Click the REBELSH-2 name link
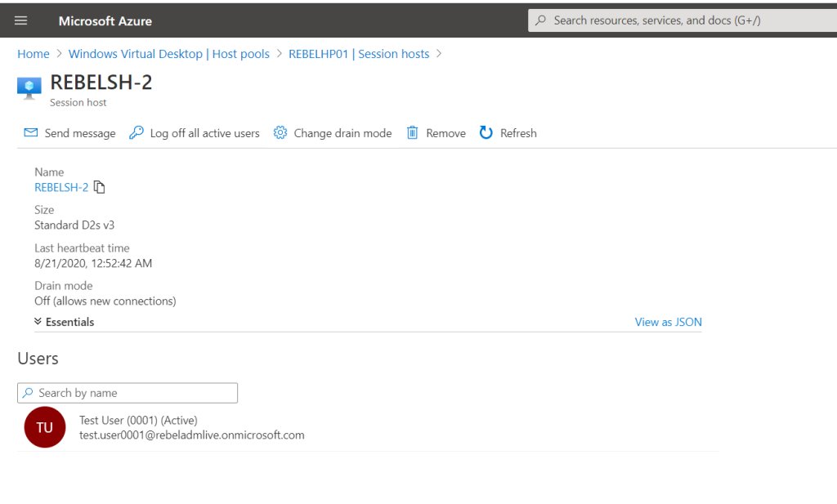This screenshot has width=837, height=504. 61,187
